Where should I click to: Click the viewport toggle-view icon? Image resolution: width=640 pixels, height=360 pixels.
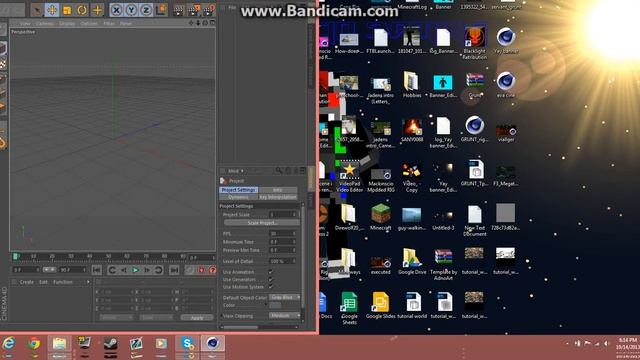[x=212, y=23]
